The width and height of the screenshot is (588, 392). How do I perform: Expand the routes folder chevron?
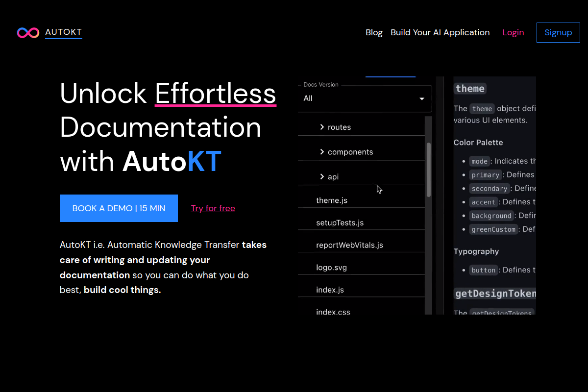pos(322,127)
